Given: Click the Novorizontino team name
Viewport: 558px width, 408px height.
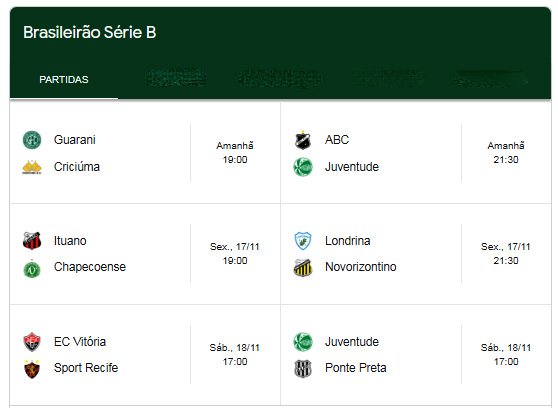Looking at the screenshot, I should click(x=360, y=267).
